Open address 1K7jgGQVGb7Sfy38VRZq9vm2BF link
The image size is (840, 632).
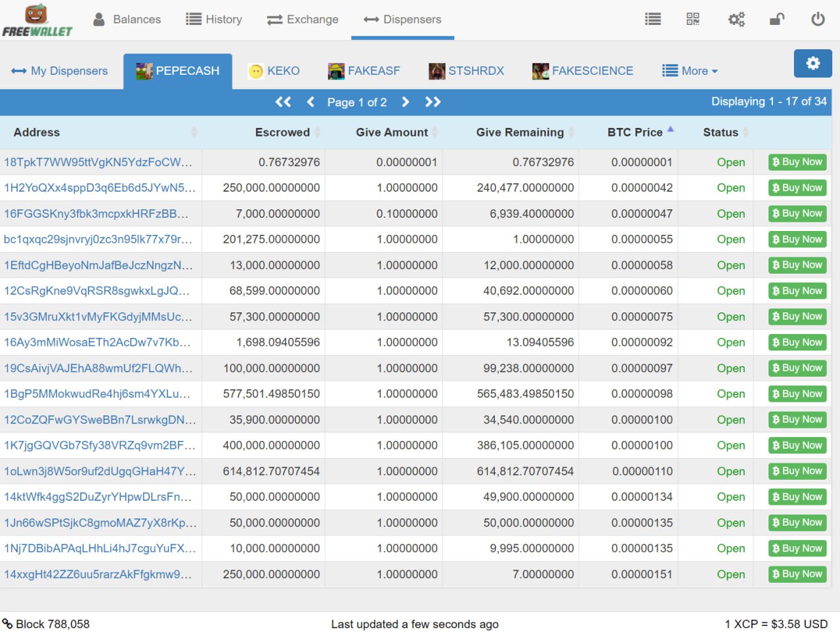coord(100,446)
